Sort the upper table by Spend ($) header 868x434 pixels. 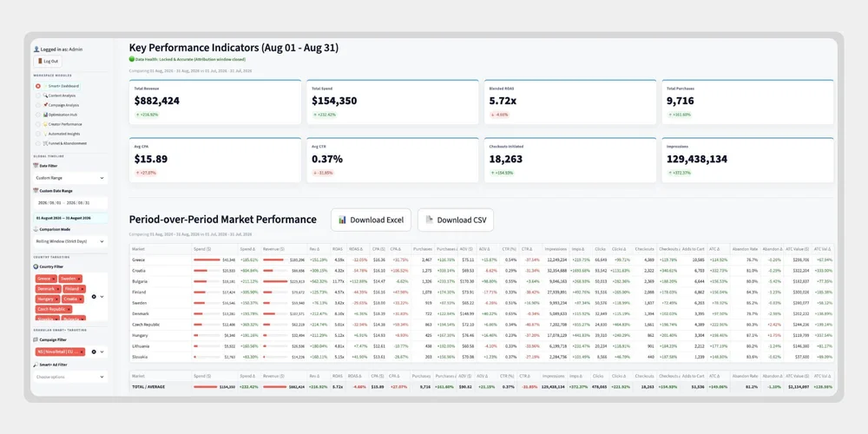(x=214, y=250)
